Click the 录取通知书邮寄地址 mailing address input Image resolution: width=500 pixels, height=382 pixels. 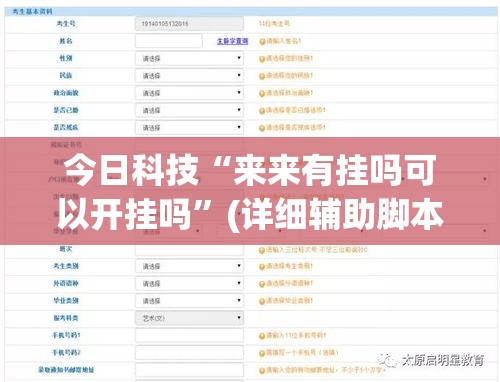tap(189, 370)
